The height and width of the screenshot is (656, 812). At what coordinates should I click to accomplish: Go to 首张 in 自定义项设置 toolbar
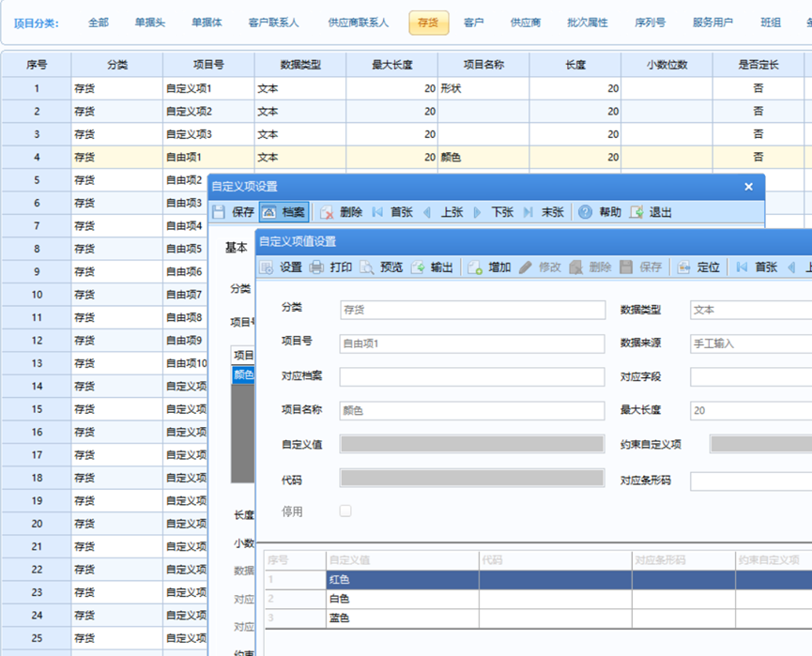coord(392,212)
